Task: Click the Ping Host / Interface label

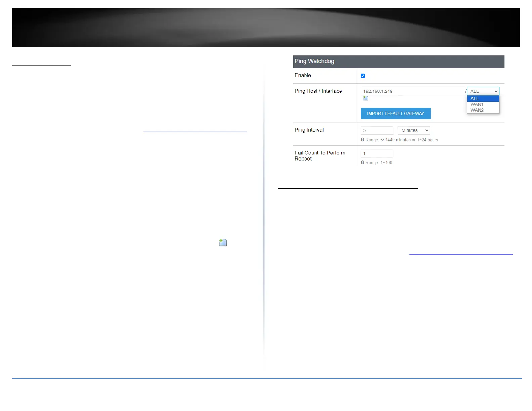Action: 318,91
